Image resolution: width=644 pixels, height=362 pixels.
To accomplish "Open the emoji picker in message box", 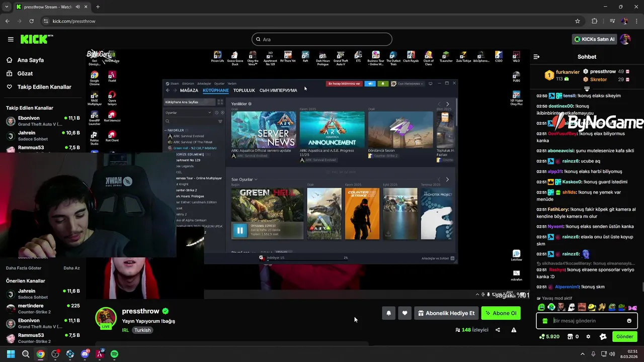I will (x=629, y=321).
